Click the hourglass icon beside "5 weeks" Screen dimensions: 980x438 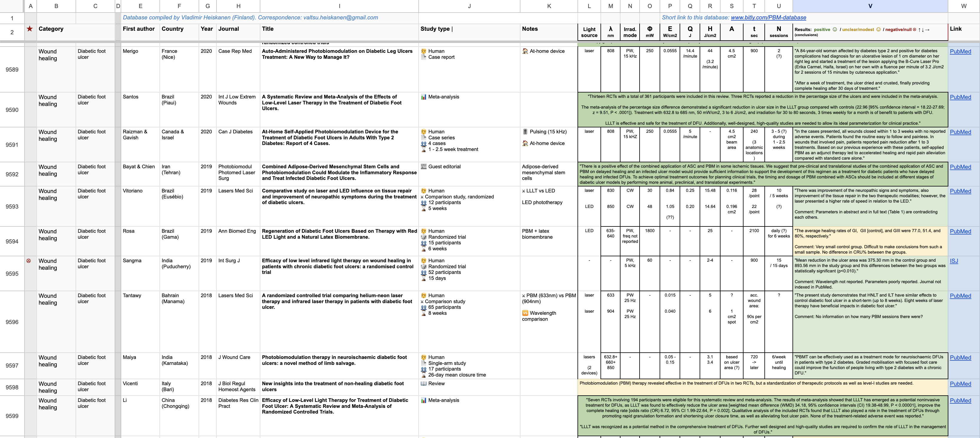coord(423,208)
